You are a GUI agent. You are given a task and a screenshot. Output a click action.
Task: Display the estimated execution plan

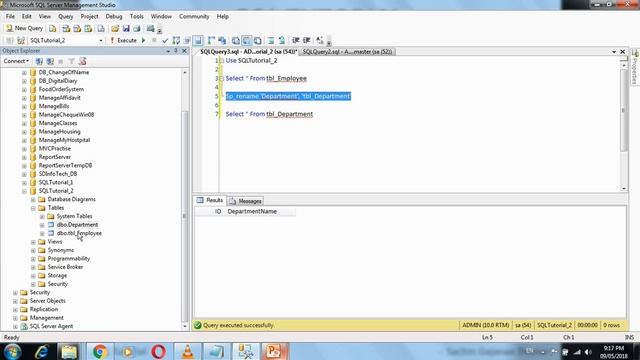pos(176,40)
